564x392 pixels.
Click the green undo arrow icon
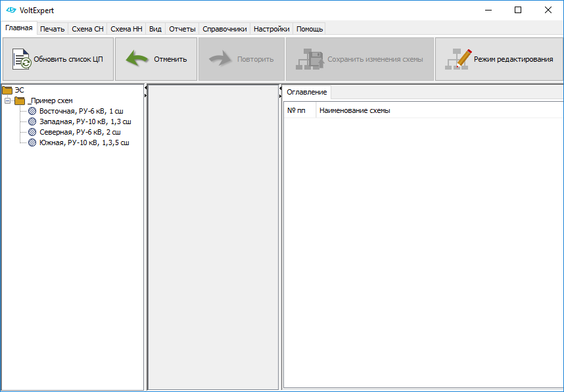[x=137, y=58]
